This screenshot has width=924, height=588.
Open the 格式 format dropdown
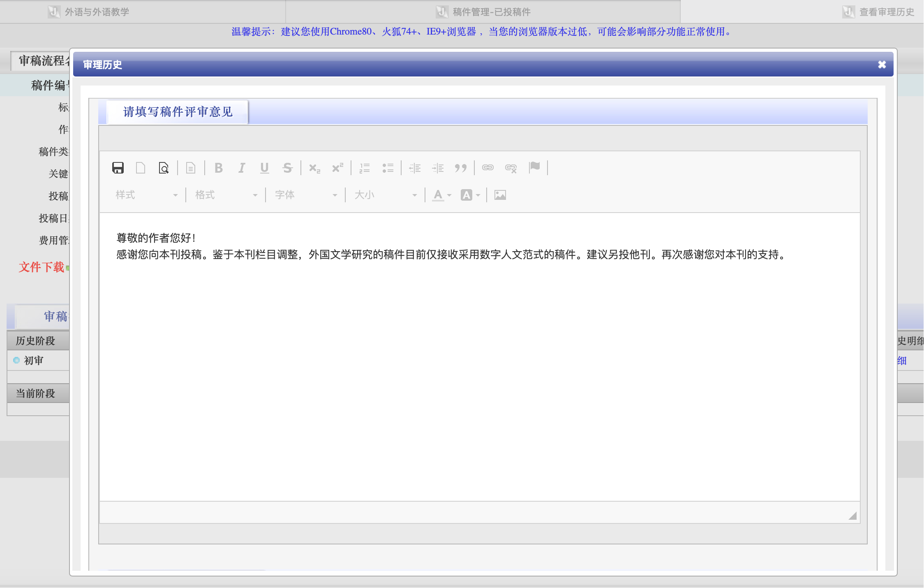226,195
